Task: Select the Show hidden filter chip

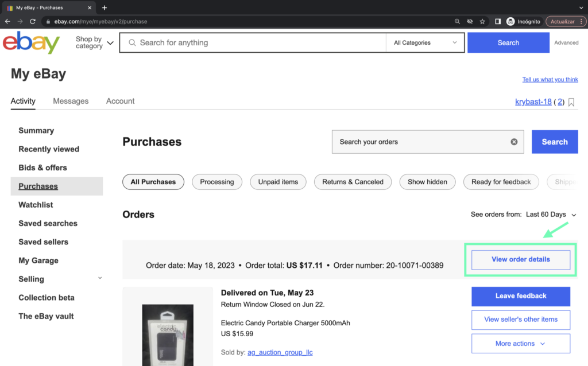Action: click(x=427, y=182)
